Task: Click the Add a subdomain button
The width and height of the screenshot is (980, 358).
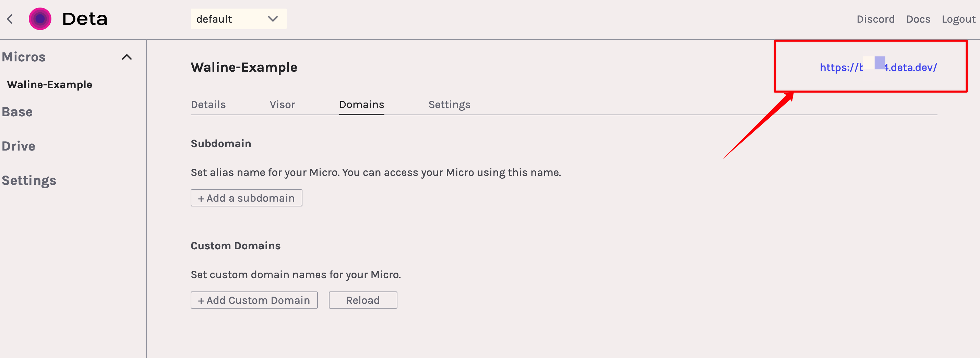Action: point(246,198)
